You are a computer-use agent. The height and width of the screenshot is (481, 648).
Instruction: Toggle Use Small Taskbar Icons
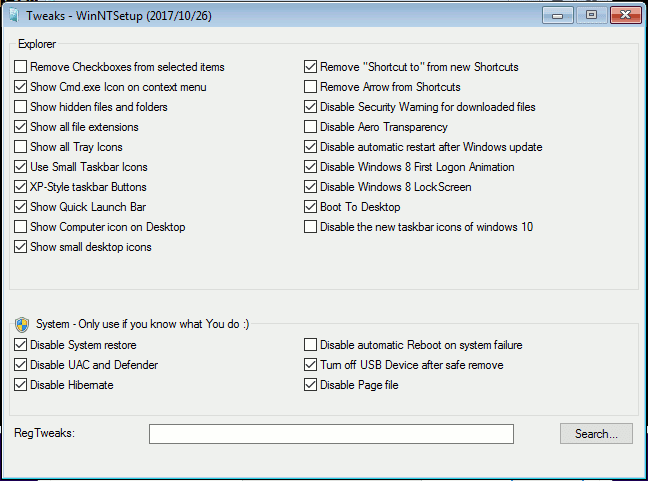(21, 167)
